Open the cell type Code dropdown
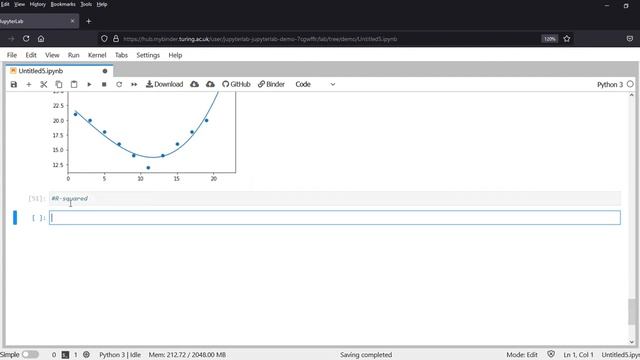The width and height of the screenshot is (640, 360). pyautogui.click(x=315, y=84)
